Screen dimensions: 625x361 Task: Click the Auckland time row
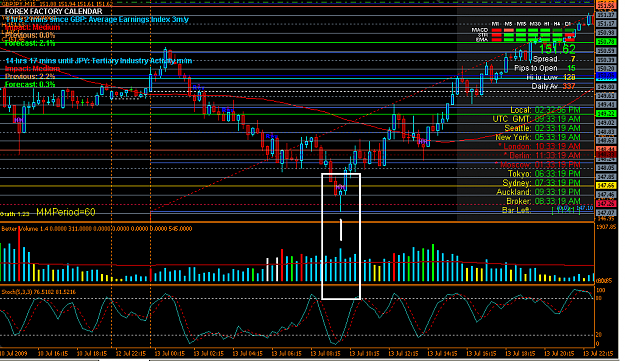click(x=539, y=192)
